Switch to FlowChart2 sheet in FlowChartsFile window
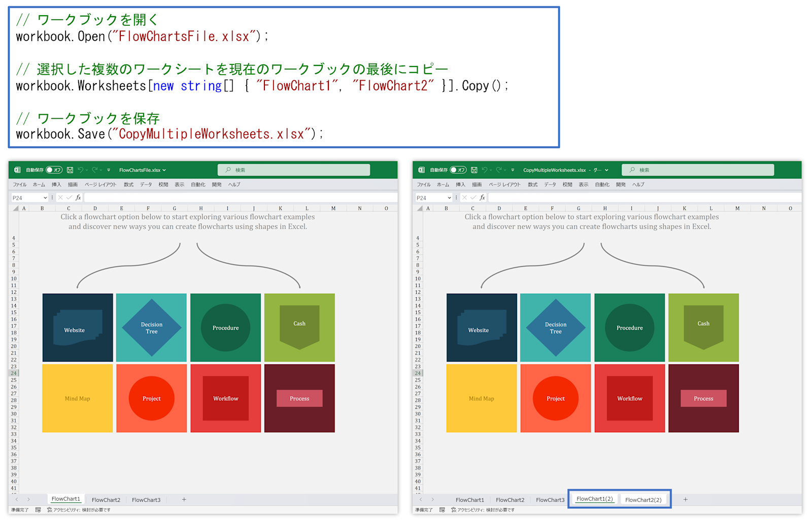The image size is (812, 522). click(x=106, y=500)
